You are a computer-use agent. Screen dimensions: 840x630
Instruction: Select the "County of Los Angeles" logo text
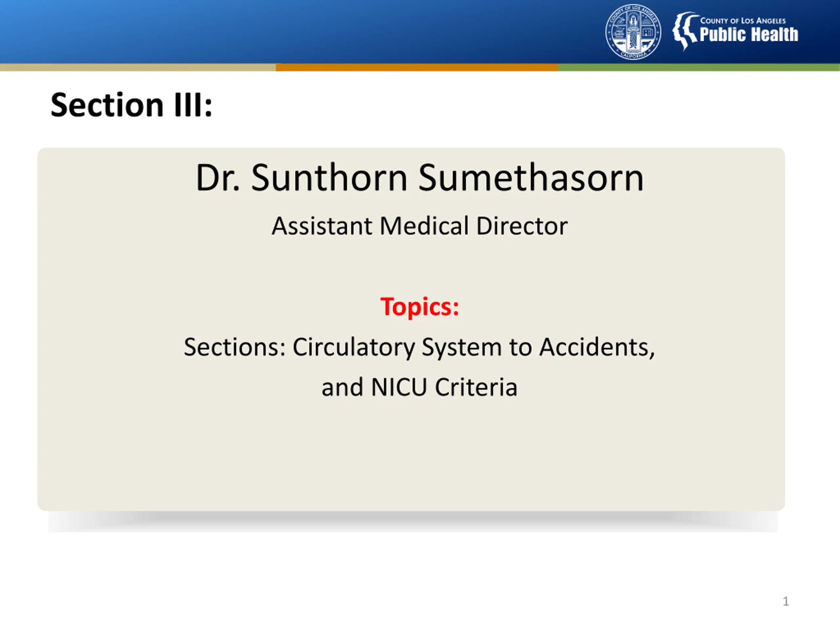(743, 21)
